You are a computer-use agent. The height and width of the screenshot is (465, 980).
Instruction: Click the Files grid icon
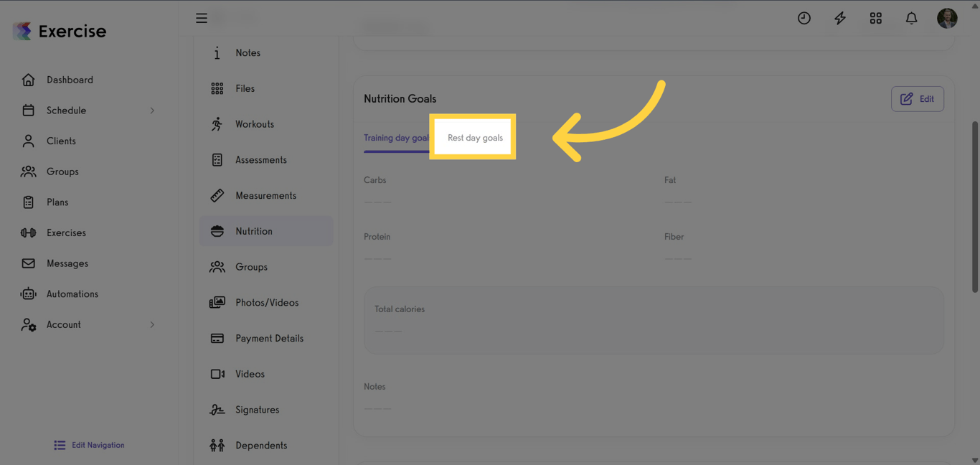[217, 88]
